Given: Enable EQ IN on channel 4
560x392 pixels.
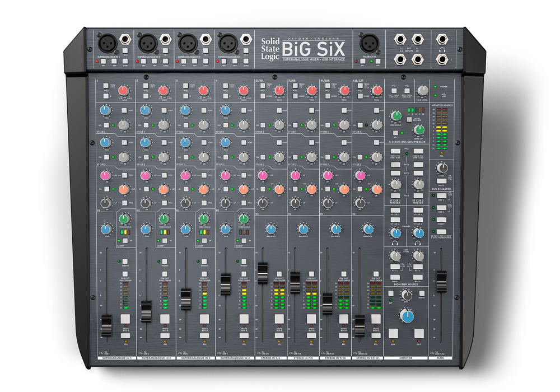Looking at the screenshot, I should [x=226, y=189].
